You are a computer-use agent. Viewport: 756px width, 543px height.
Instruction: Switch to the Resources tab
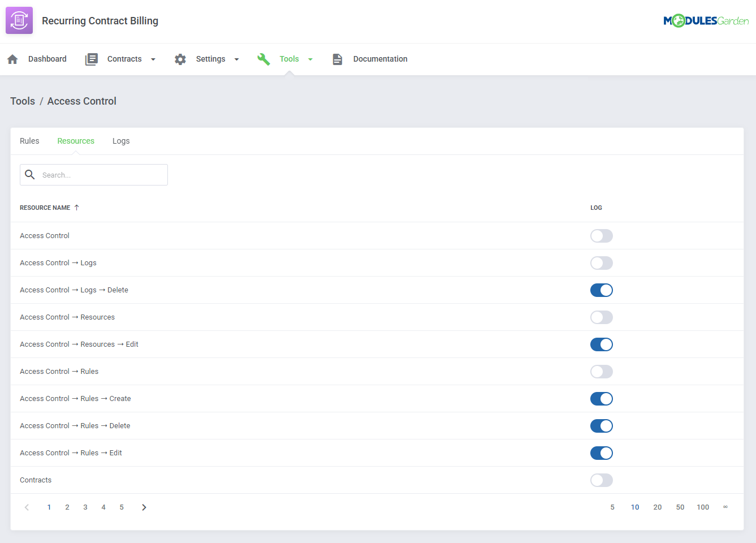(x=76, y=141)
